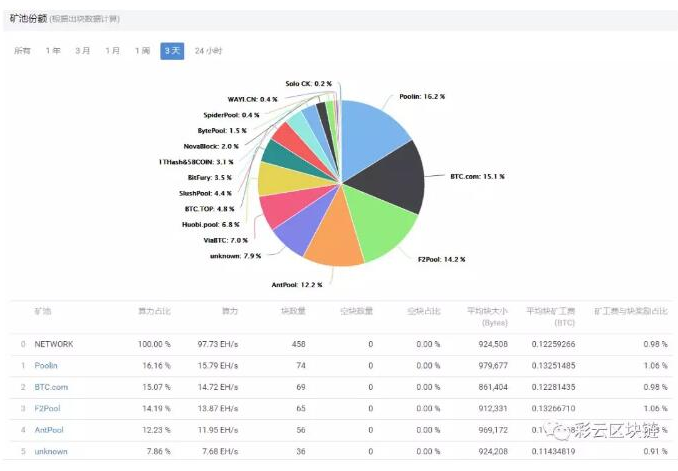Click the '0.11434819' fee cell for unknown
This screenshot has width=678, height=471.
tap(553, 451)
